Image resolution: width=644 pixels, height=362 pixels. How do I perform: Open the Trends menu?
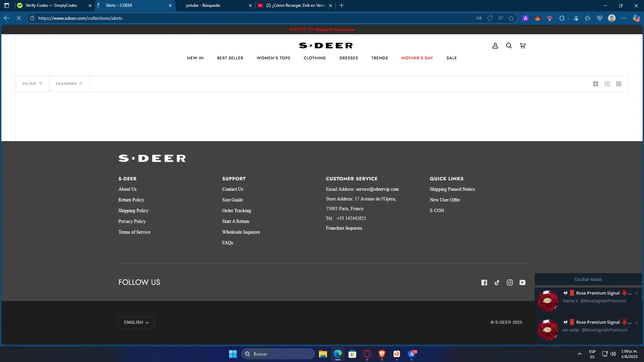[x=380, y=58]
